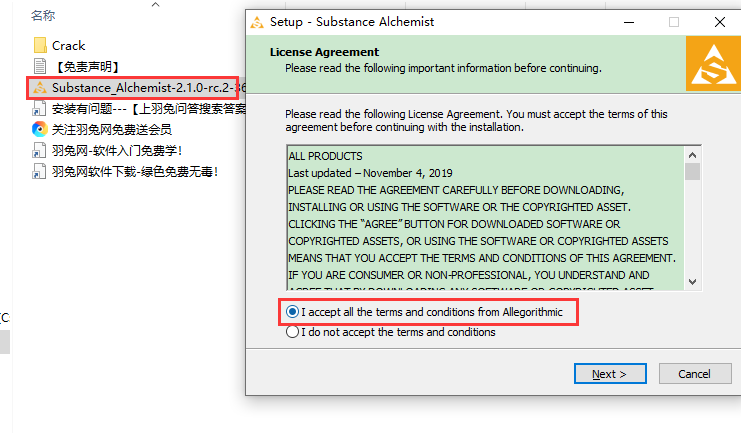Click the 【免责声明】 text file icon
This screenshot has width=741, height=433.
point(40,66)
